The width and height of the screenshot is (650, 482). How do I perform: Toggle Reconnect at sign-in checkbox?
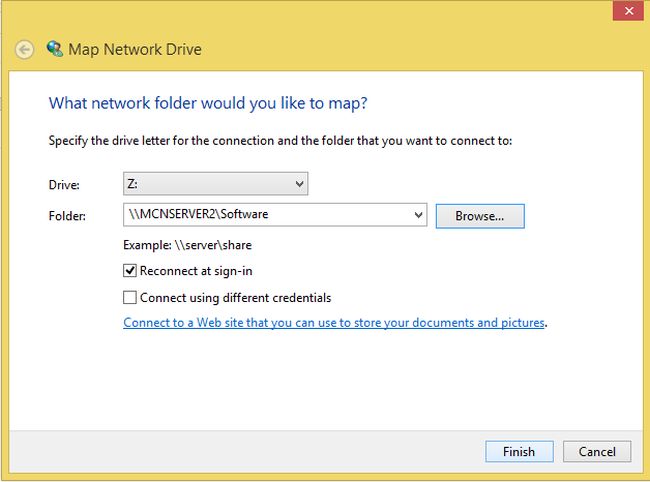pyautogui.click(x=130, y=271)
